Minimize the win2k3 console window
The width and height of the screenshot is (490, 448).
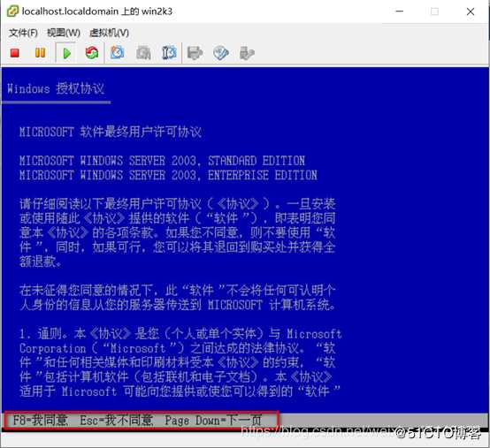[400, 11]
